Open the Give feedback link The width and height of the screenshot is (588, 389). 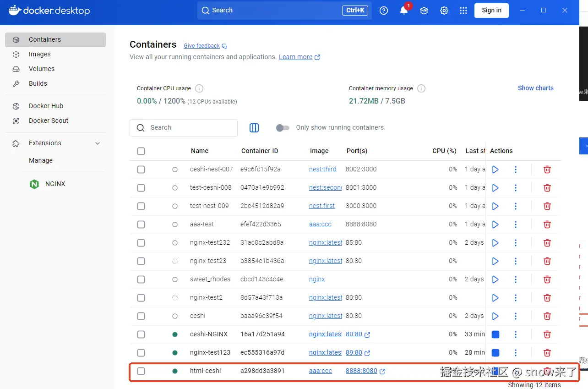205,46
